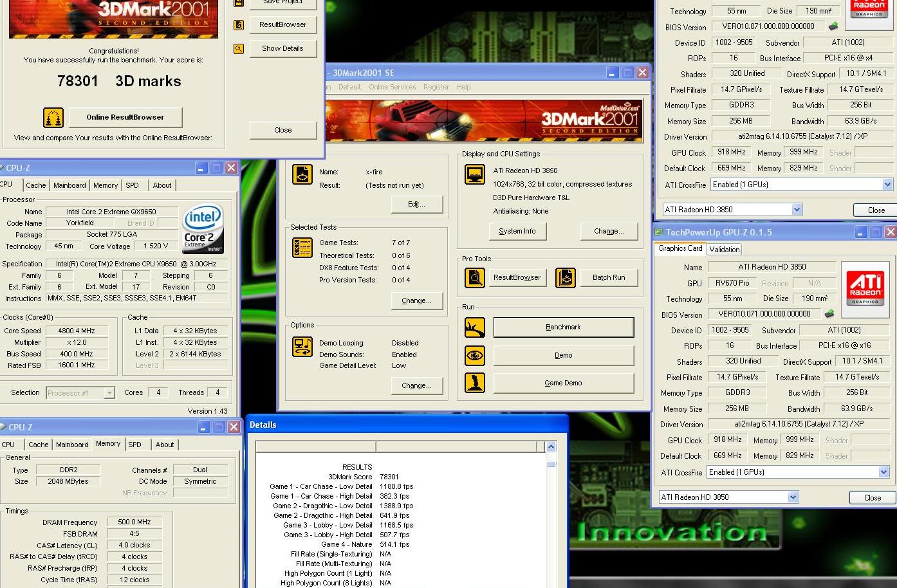
Task: Click the ResultBrowser icon in score dialog
Action: (239, 25)
